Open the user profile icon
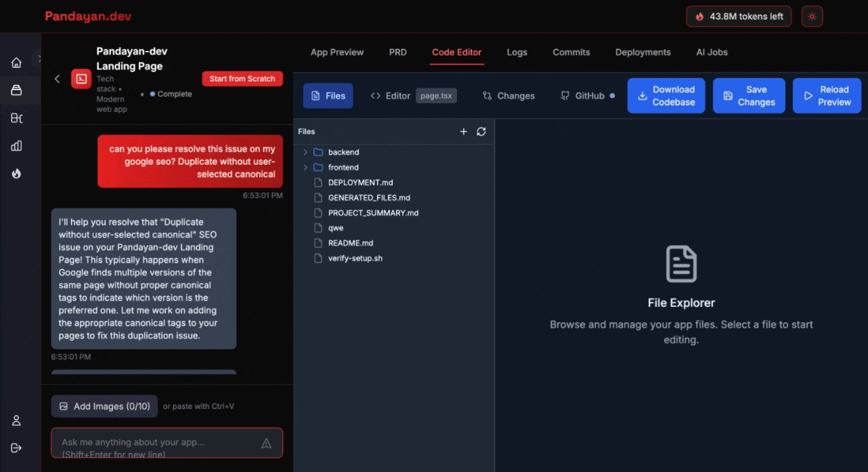This screenshot has width=868, height=472. (16, 420)
